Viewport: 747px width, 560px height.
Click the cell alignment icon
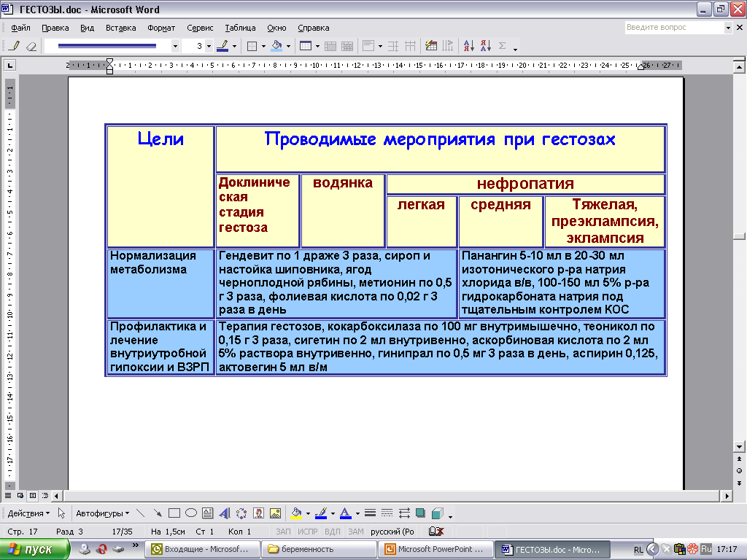point(368,46)
